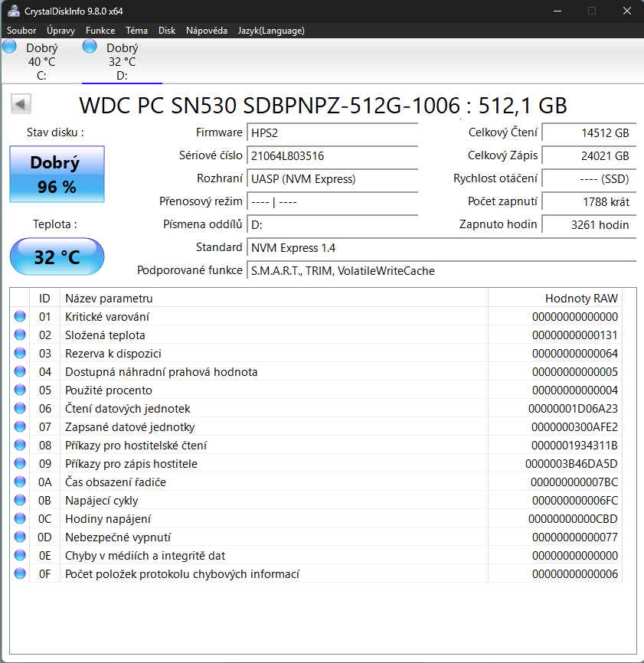The width and height of the screenshot is (644, 663).
Task: Click the Podporované funkce field
Action: (x=441, y=270)
